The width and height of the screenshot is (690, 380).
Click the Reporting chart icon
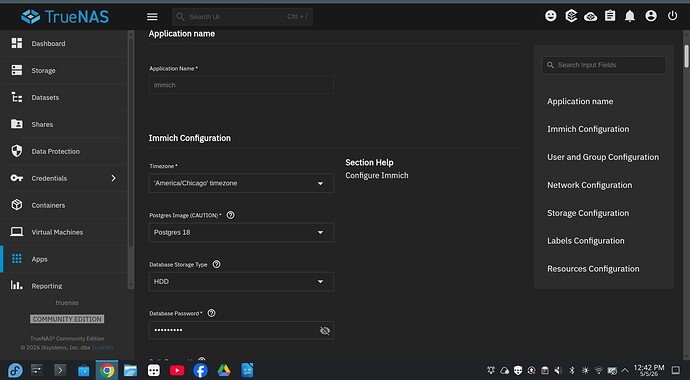click(17, 285)
